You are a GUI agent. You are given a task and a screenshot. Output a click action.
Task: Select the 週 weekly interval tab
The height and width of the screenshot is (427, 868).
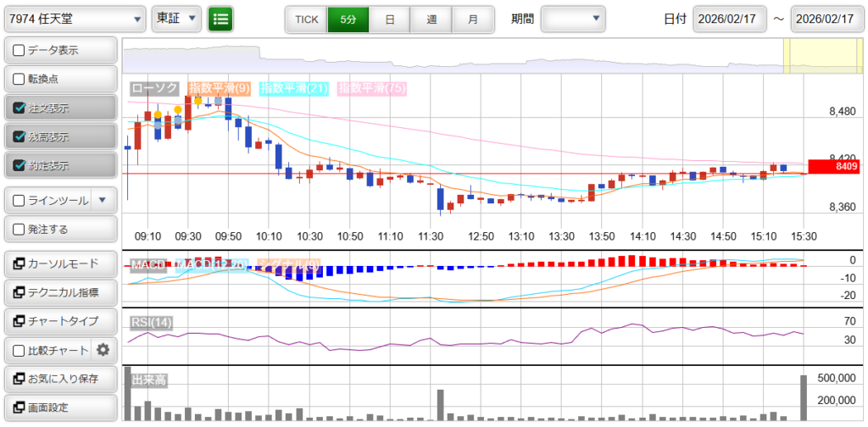(431, 18)
